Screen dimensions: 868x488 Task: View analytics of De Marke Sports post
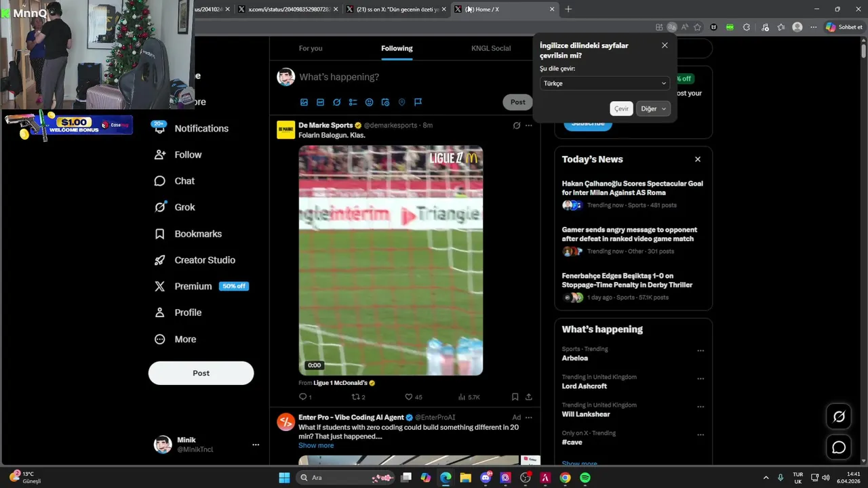point(469,397)
